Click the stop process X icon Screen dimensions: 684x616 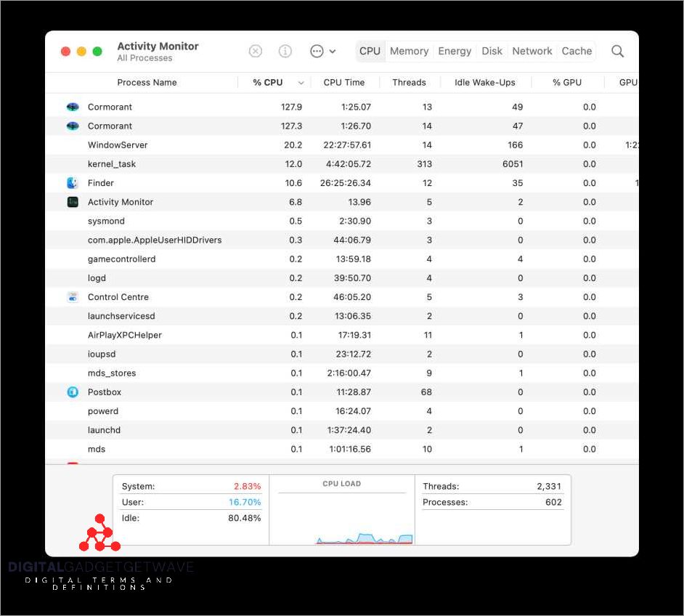(x=256, y=51)
